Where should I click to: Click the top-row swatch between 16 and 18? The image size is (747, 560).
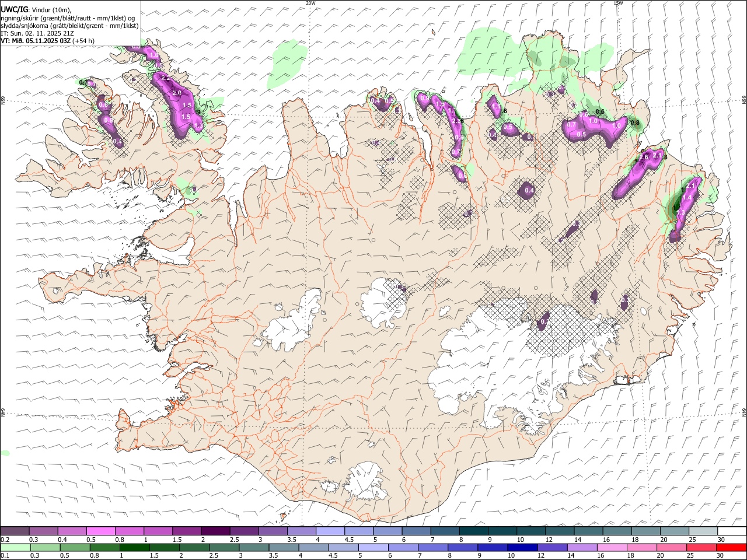pos(617,531)
